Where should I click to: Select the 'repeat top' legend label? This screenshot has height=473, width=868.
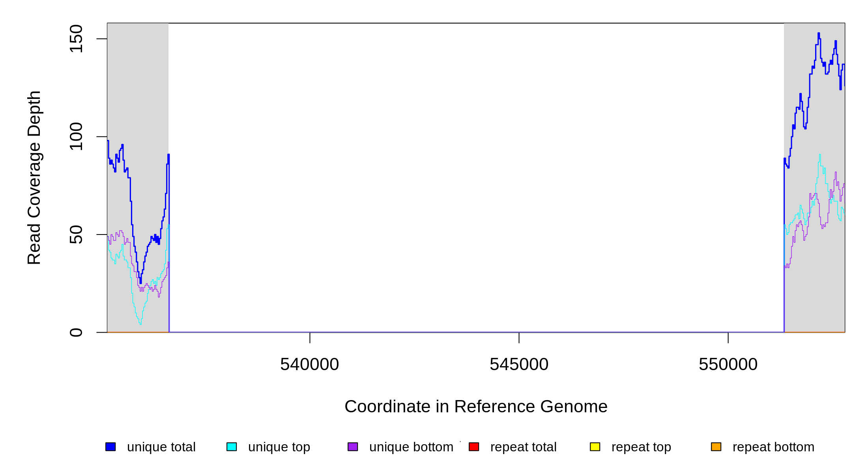tap(641, 447)
